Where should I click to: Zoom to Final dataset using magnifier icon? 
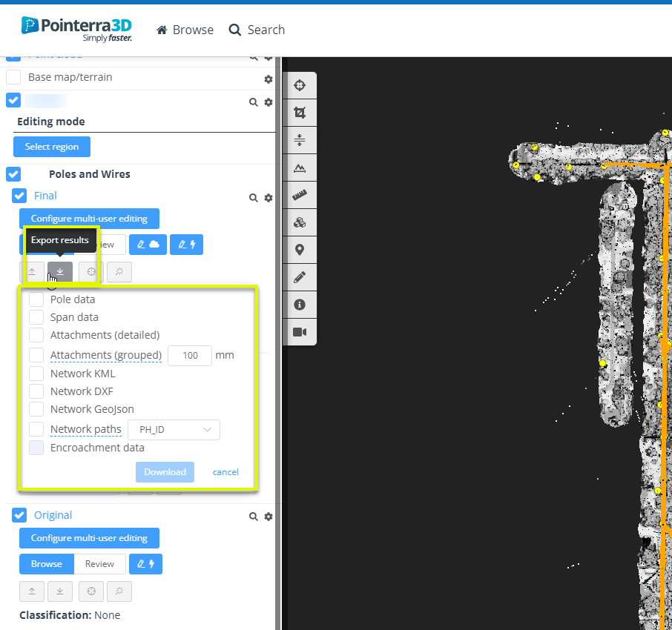click(x=254, y=198)
